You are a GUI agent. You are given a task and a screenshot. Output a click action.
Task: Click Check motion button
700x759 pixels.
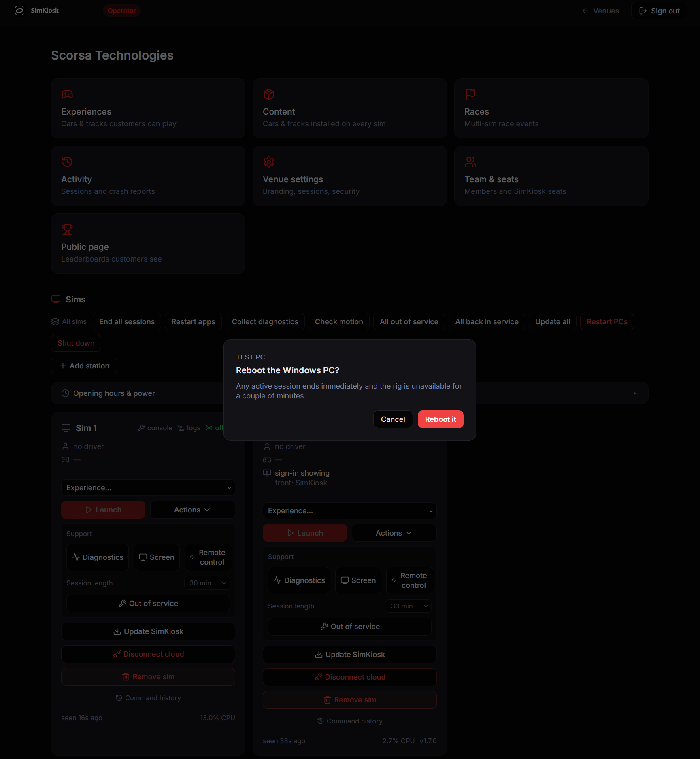tap(339, 321)
